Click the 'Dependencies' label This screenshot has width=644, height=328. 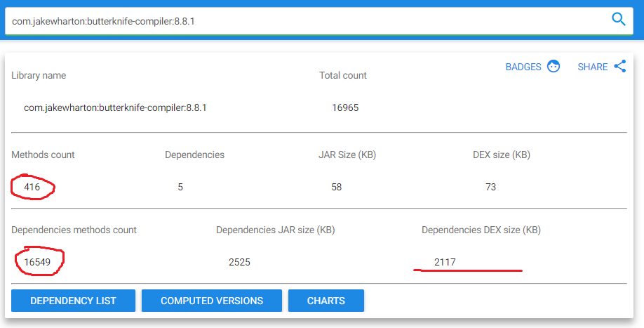195,155
